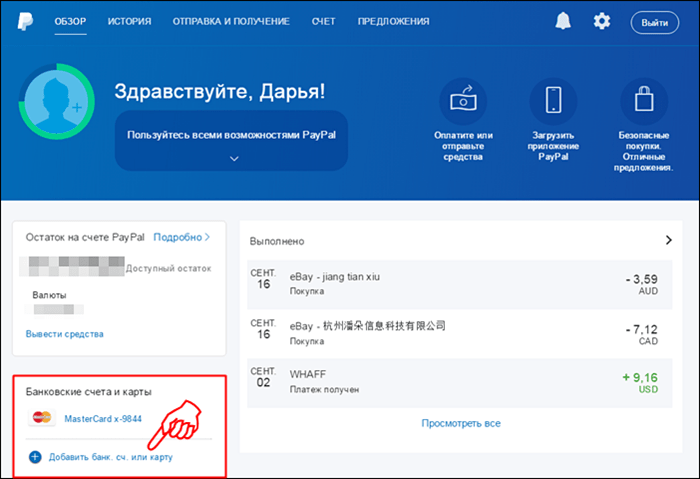Click the pay or send money icon

[465, 102]
